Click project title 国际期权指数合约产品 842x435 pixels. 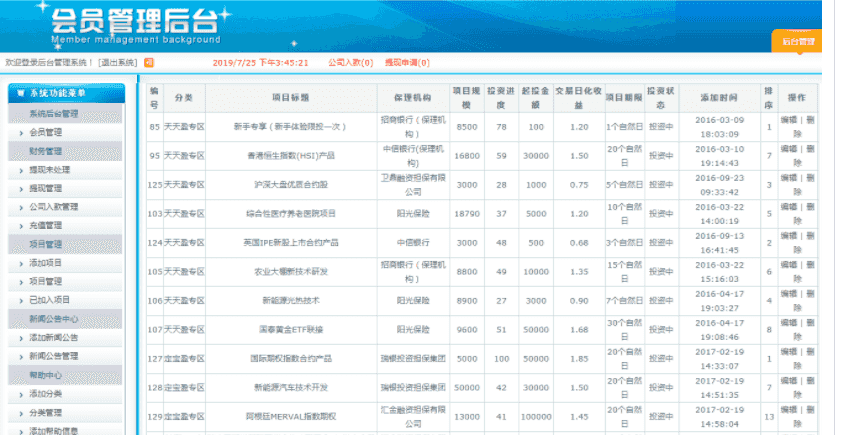click(291, 359)
